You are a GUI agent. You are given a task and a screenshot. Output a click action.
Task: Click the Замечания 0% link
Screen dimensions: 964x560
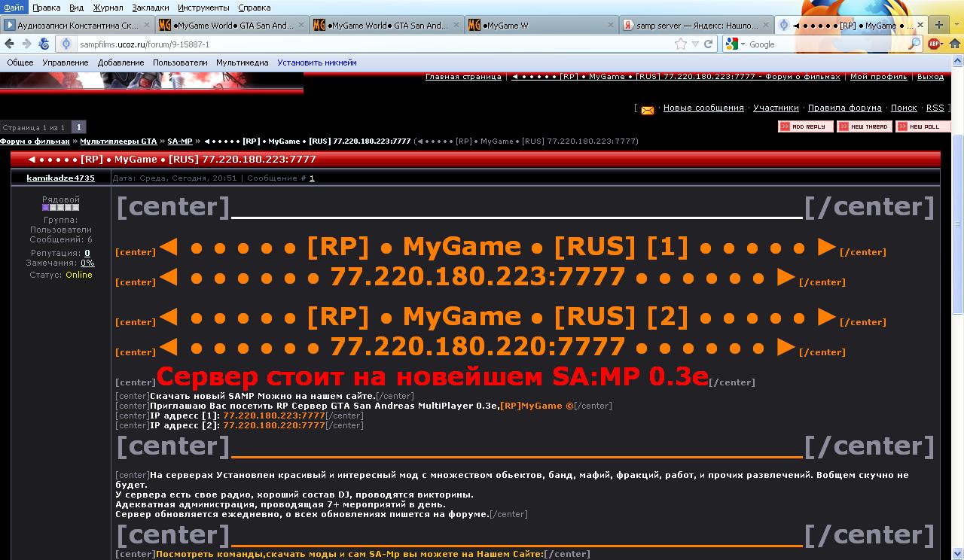coord(87,263)
